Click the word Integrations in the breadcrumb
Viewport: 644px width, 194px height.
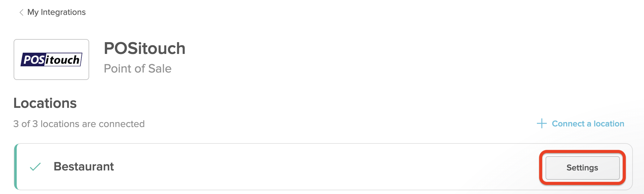63,12
